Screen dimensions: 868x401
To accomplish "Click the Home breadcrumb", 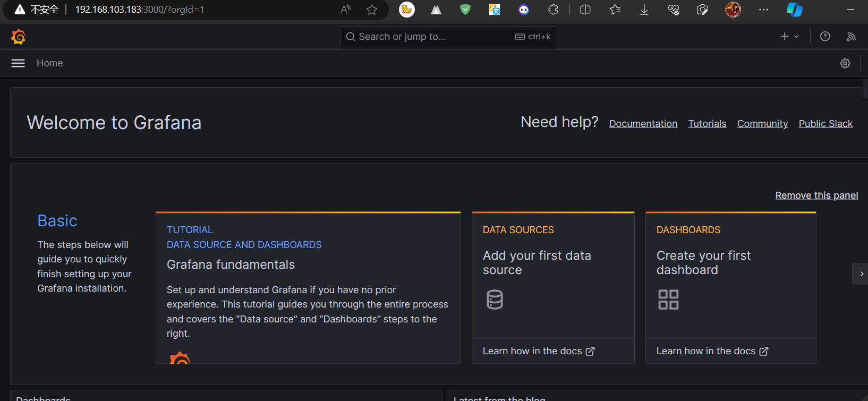I will [x=50, y=63].
